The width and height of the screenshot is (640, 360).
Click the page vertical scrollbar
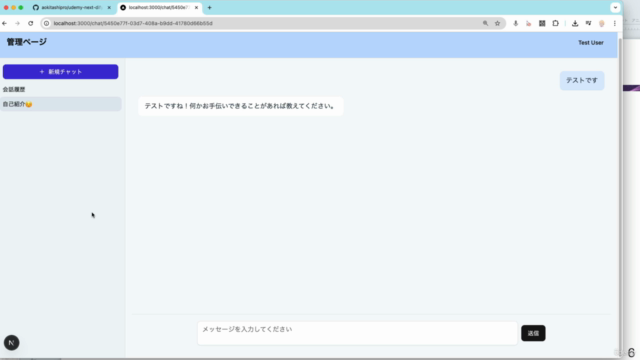coord(620,196)
